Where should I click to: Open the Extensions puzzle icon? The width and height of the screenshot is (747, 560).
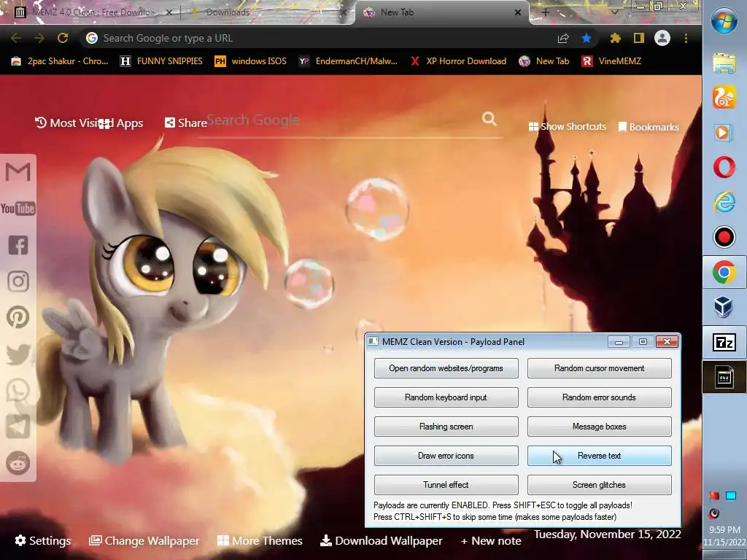(616, 38)
